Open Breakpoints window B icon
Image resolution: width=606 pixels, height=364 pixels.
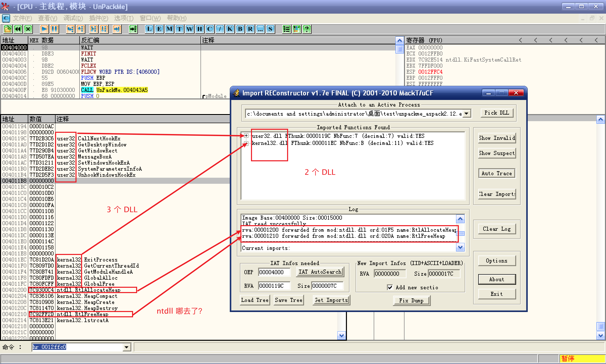(x=240, y=29)
